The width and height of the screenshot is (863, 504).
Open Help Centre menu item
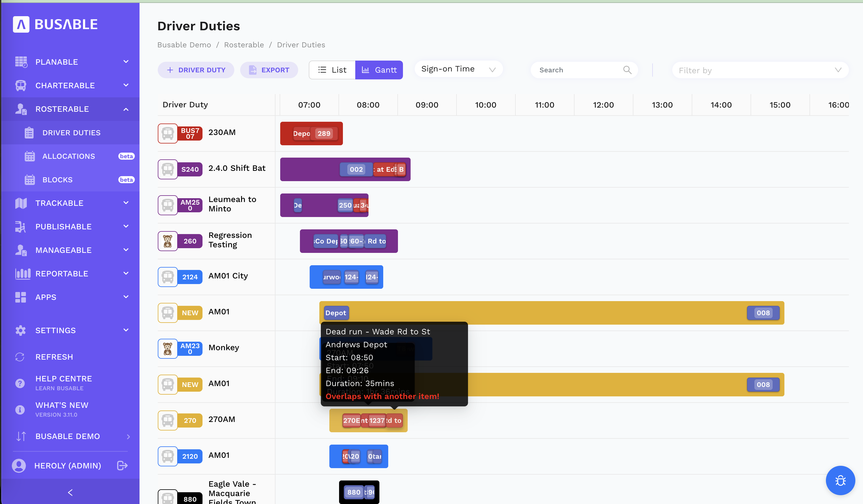tap(70, 383)
